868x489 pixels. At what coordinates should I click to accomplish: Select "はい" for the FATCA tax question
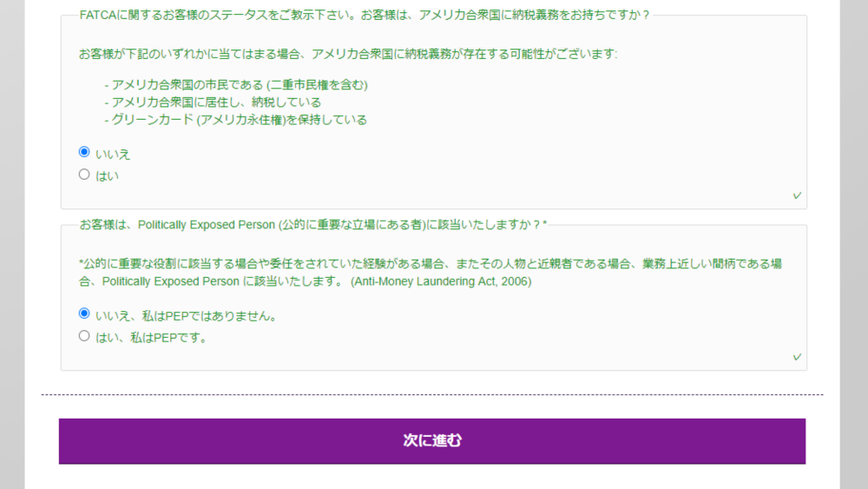[x=84, y=175]
